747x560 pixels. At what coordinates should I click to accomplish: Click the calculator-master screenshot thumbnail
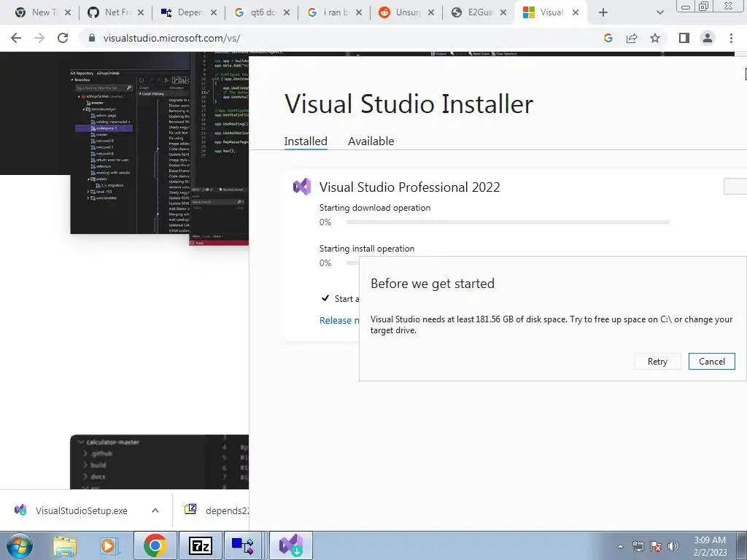tap(160, 462)
